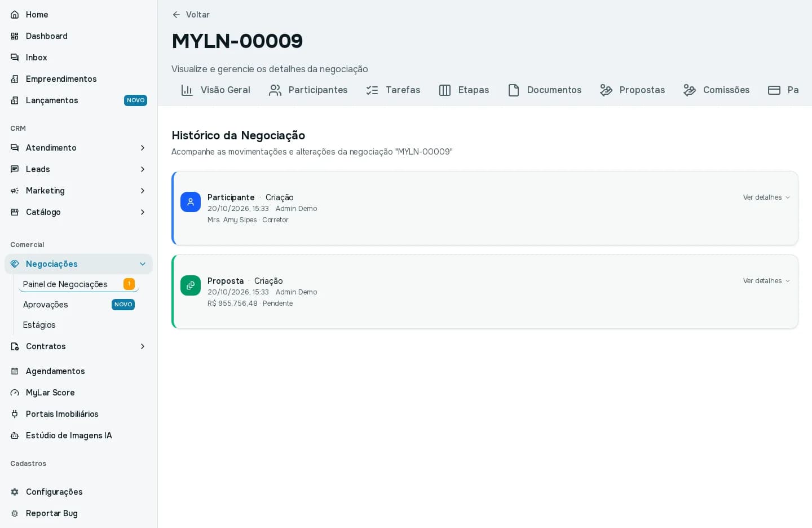Viewport: 812px width, 528px height.
Task: Click the R$ 955.756,48 proposal value
Action: click(x=232, y=303)
